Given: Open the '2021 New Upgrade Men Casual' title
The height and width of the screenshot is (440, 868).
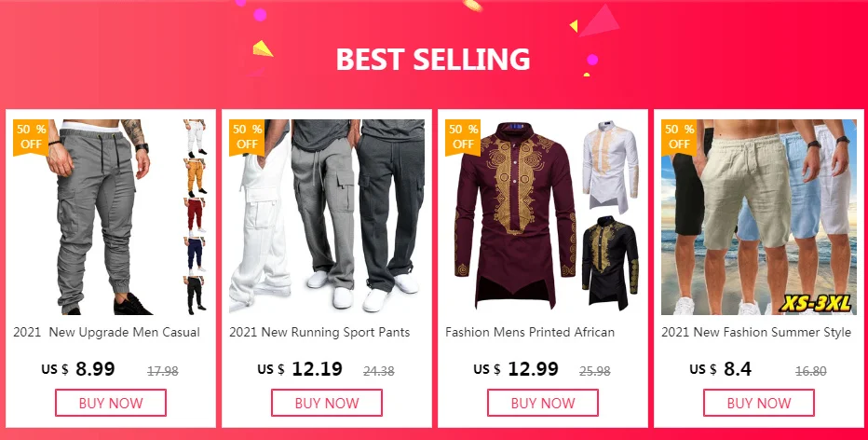Looking at the screenshot, I should (x=106, y=333).
